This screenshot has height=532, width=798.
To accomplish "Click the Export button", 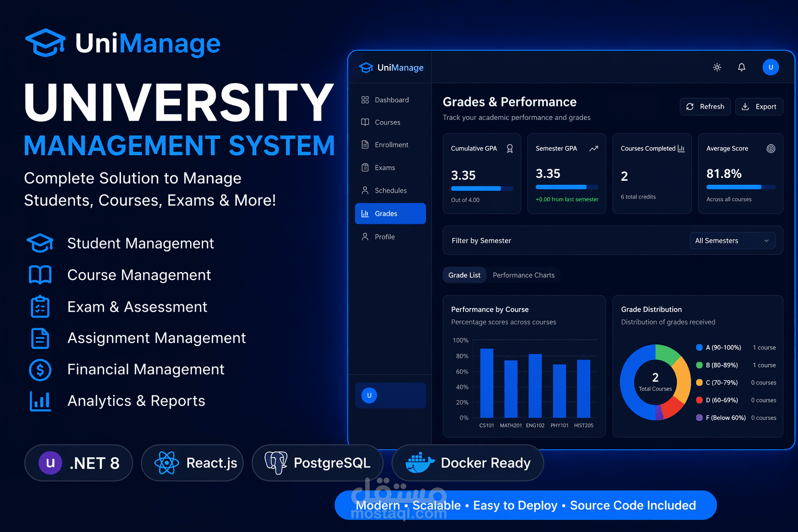I will click(759, 107).
